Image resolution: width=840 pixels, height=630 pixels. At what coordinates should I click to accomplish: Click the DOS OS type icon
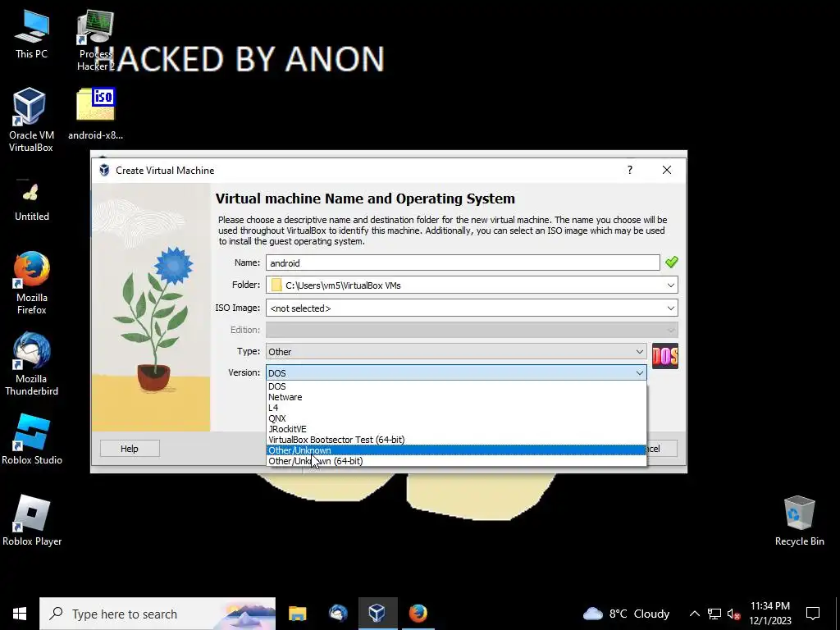[x=664, y=356]
